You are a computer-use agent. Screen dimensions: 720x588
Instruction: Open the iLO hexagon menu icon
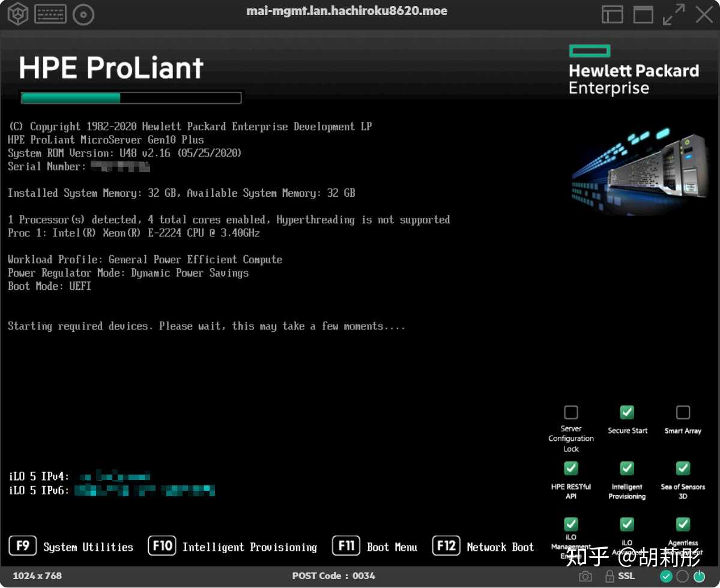18,14
